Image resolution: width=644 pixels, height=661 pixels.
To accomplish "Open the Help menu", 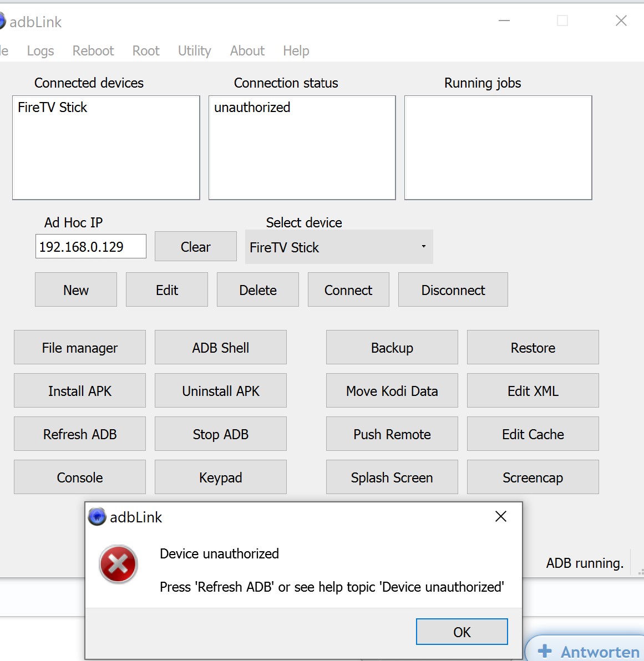I will point(296,50).
